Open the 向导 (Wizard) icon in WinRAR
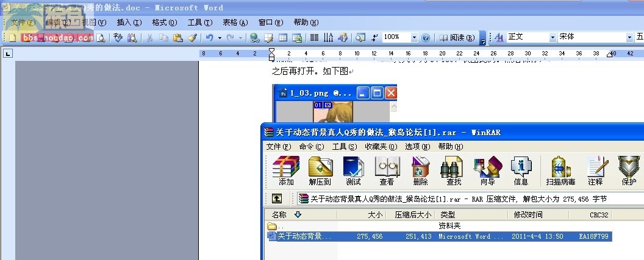The width and height of the screenshot is (644, 260). pos(487,170)
